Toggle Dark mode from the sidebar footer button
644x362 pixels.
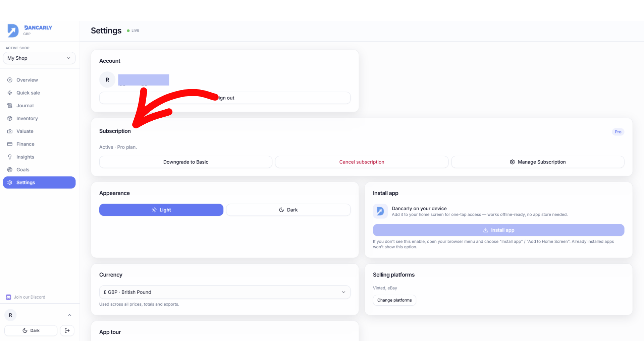31,330
